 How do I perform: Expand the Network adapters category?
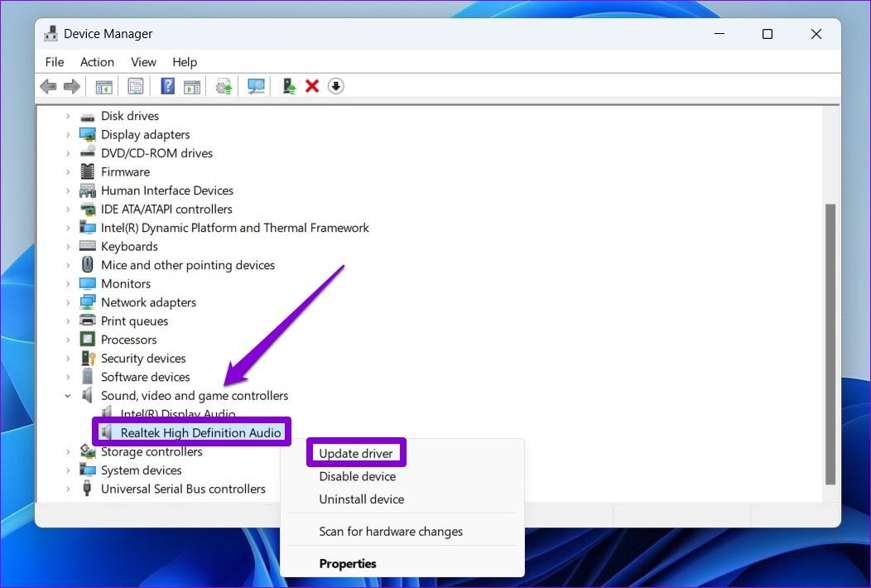[x=68, y=301]
